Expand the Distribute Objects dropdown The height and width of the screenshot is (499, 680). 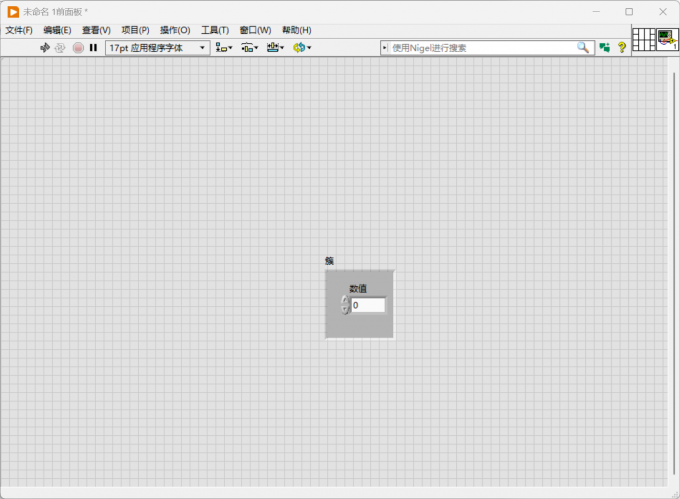point(249,48)
